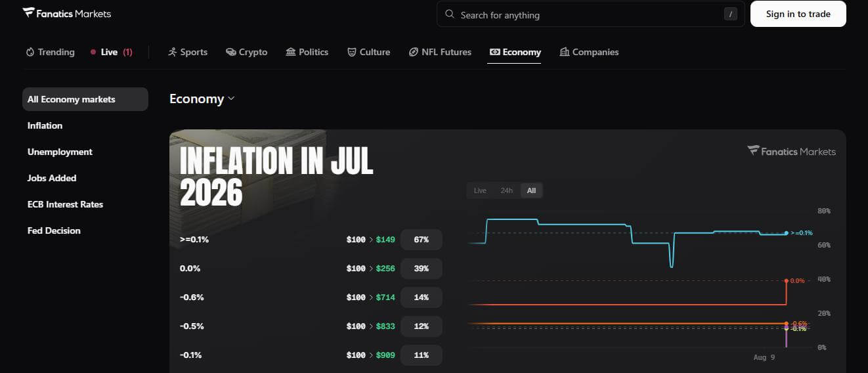The width and height of the screenshot is (868, 373).
Task: Click the NFL Futures football icon
Action: click(x=413, y=52)
